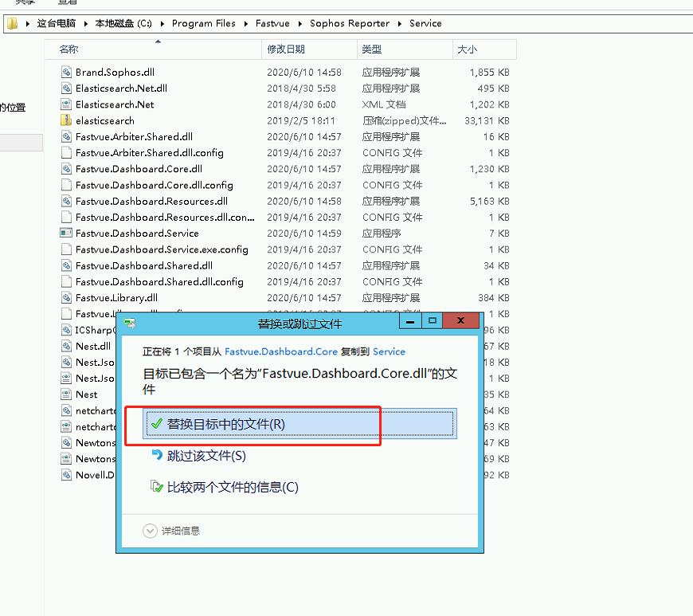Expand the details (详细信息) chevron

(x=151, y=531)
